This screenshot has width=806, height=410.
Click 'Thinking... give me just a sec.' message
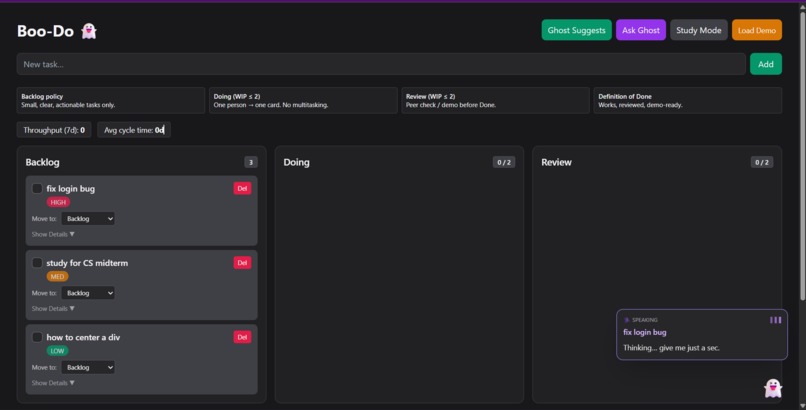(671, 348)
